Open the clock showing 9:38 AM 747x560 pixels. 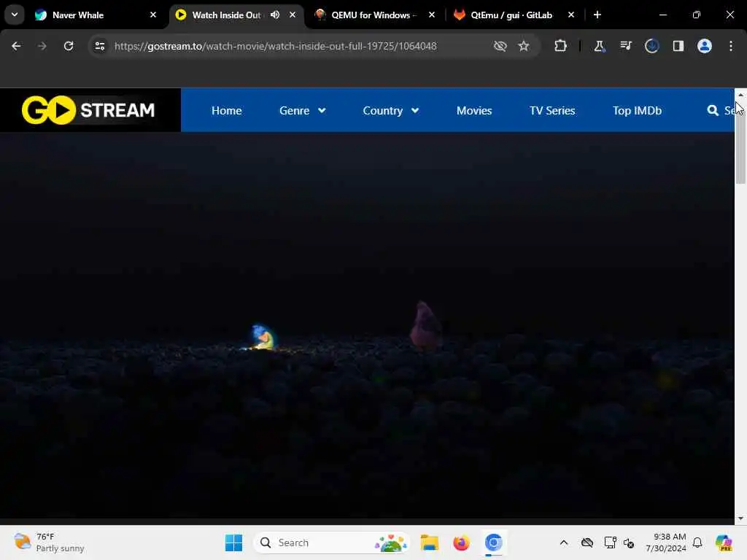pos(666,542)
